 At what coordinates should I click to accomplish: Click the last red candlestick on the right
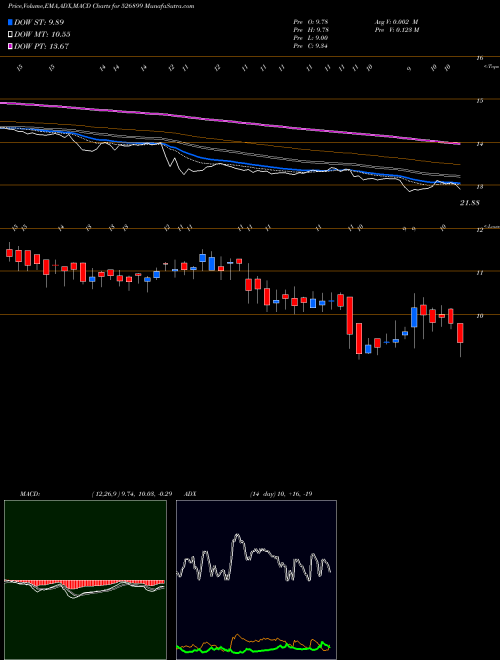tap(460, 333)
